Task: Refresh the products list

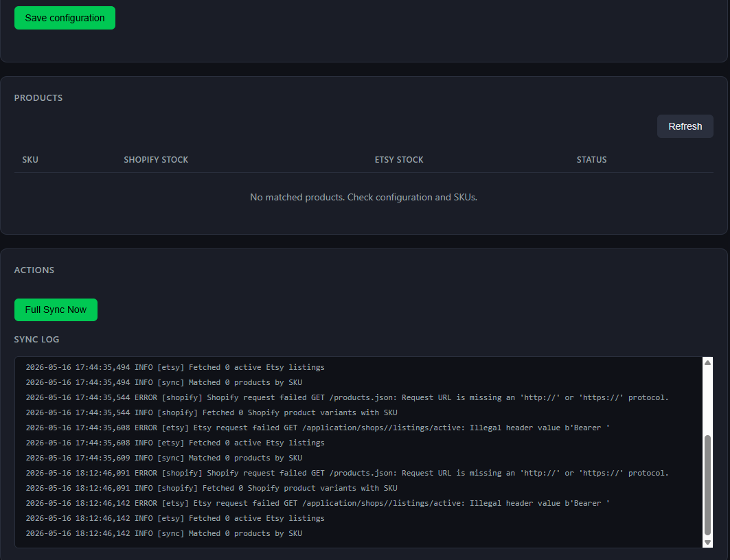Action: 685,126
